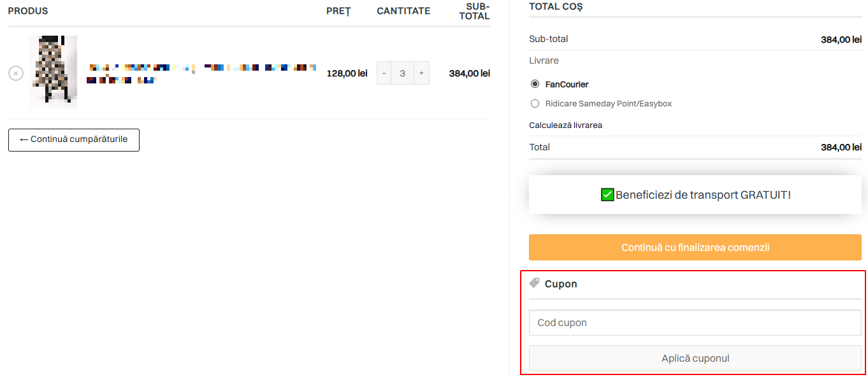868x377 pixels.
Task: Remove the product using the circled x icon
Action: pos(16,73)
